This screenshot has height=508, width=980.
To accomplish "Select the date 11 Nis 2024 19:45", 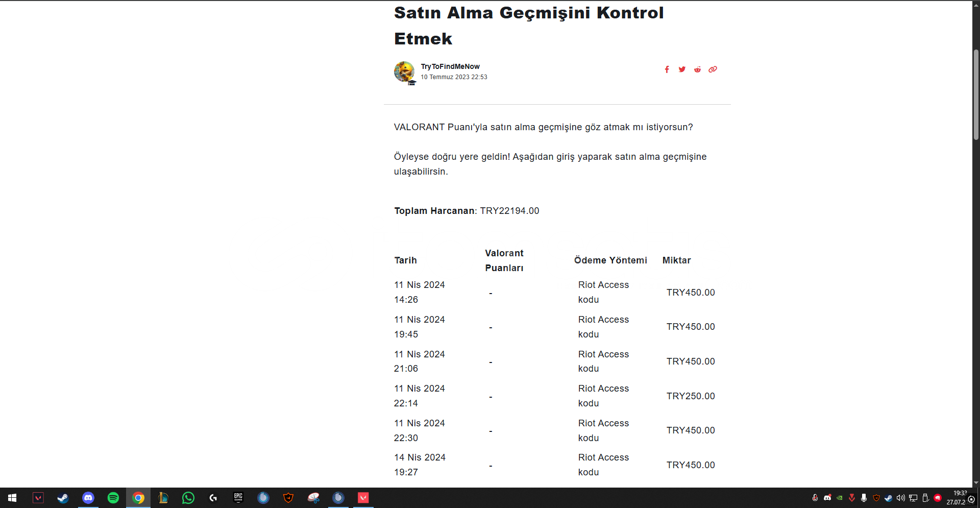I will 420,327.
